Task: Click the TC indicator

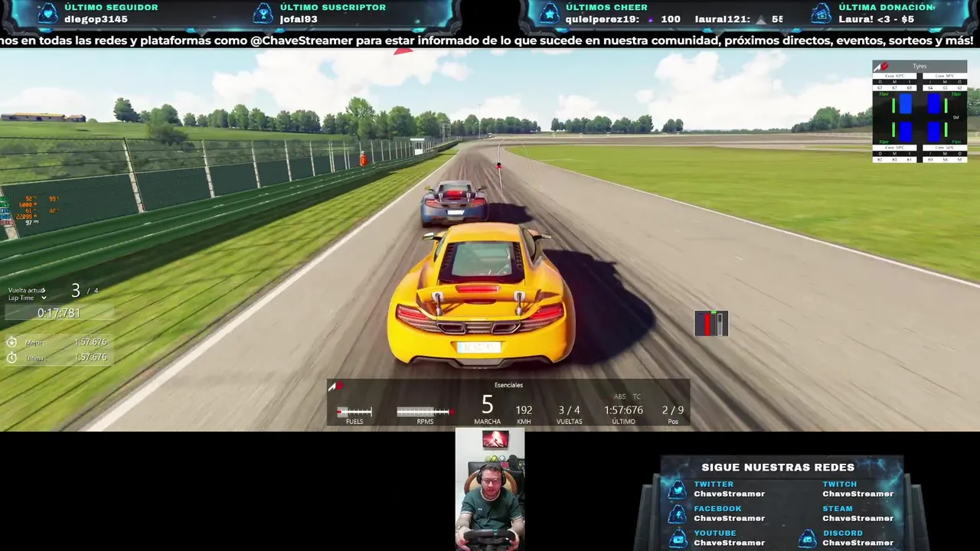Action: pos(637,396)
